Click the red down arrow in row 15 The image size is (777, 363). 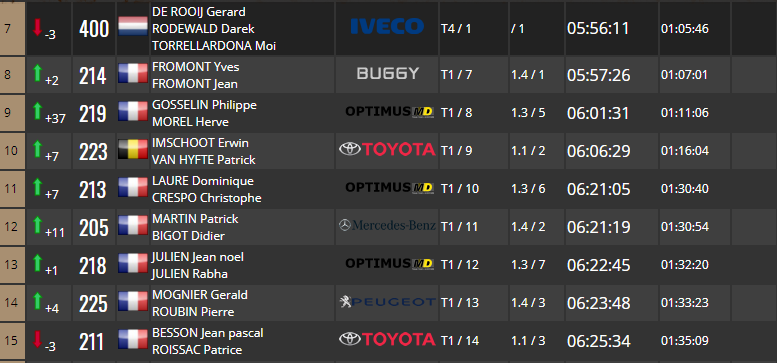click(37, 339)
